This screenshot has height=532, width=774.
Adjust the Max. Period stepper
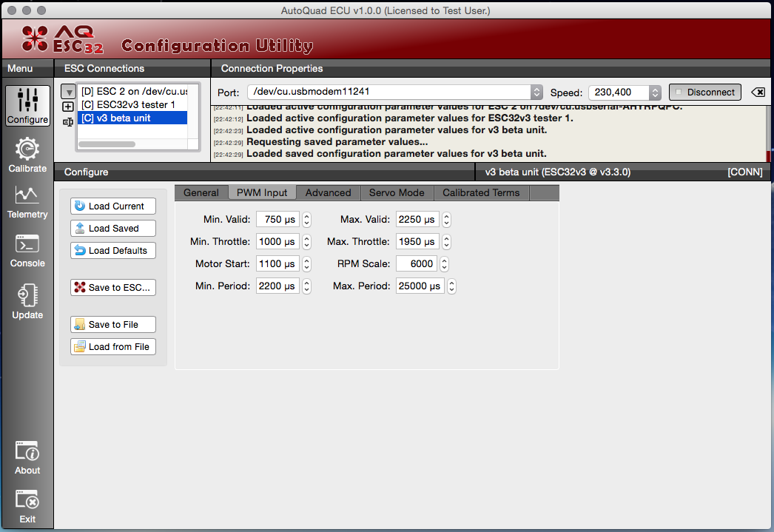(451, 286)
